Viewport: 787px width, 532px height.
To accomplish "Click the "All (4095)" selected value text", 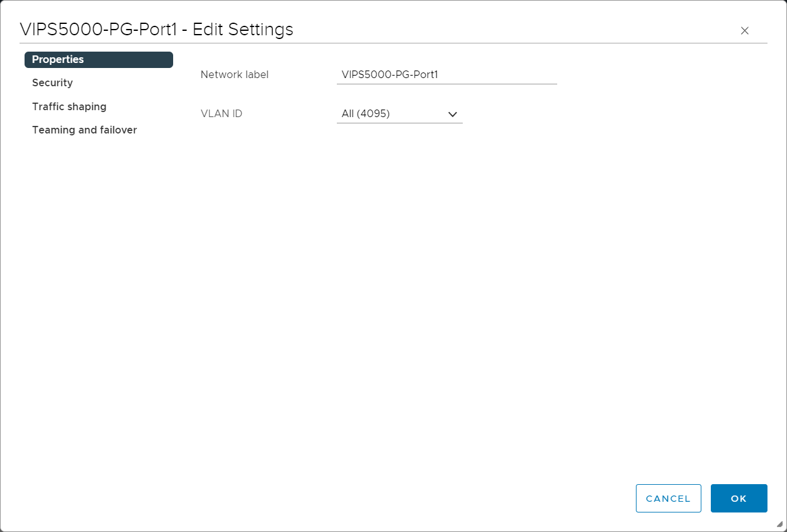I will click(x=366, y=114).
